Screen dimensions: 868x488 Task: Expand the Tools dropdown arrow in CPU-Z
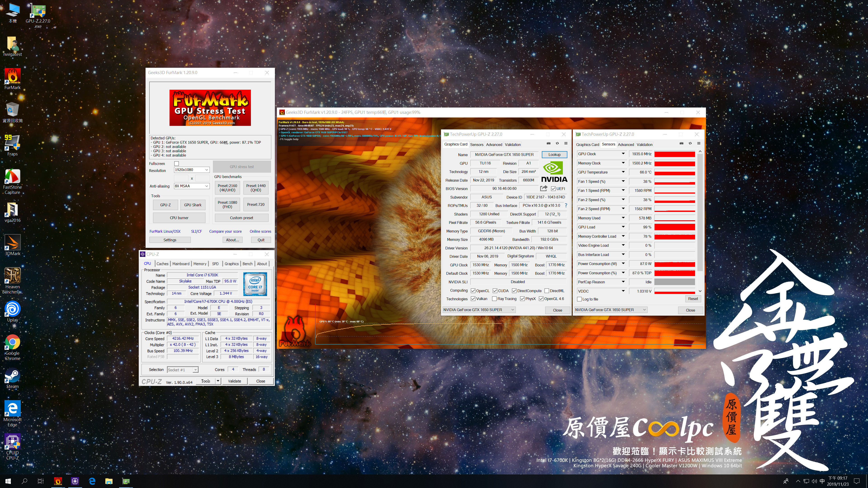click(218, 381)
